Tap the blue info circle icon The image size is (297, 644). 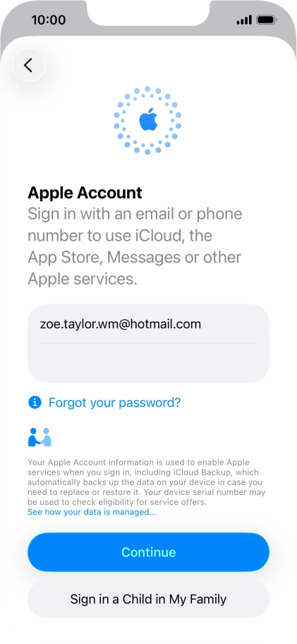click(x=35, y=402)
